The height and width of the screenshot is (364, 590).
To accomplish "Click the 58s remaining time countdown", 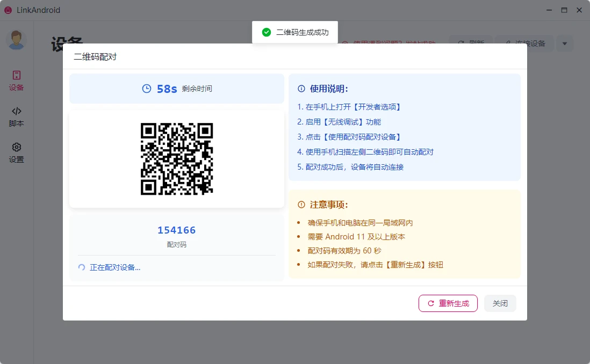I will click(167, 89).
